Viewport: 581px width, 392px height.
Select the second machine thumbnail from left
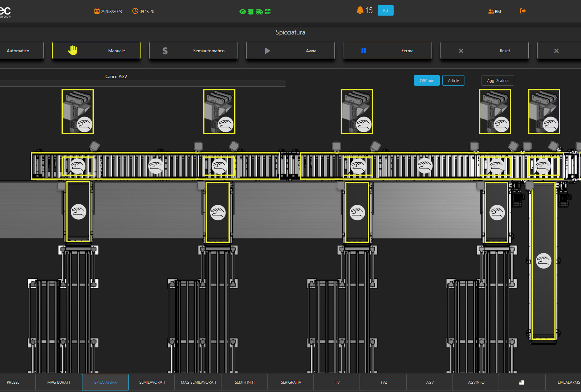[x=219, y=111]
